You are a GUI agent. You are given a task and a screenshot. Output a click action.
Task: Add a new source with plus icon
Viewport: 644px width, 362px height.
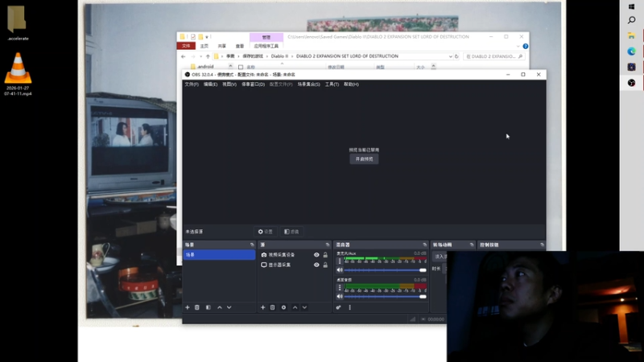263,307
